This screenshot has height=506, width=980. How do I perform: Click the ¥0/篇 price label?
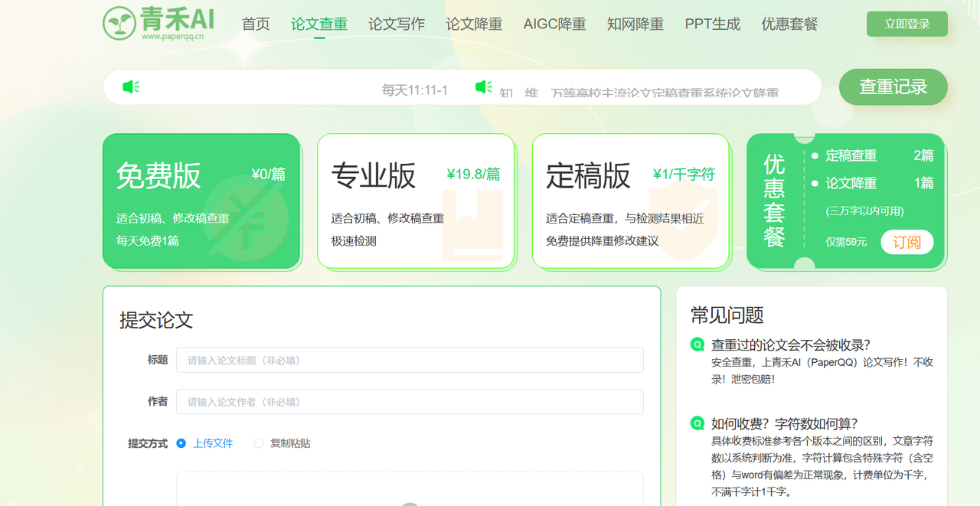tap(268, 175)
